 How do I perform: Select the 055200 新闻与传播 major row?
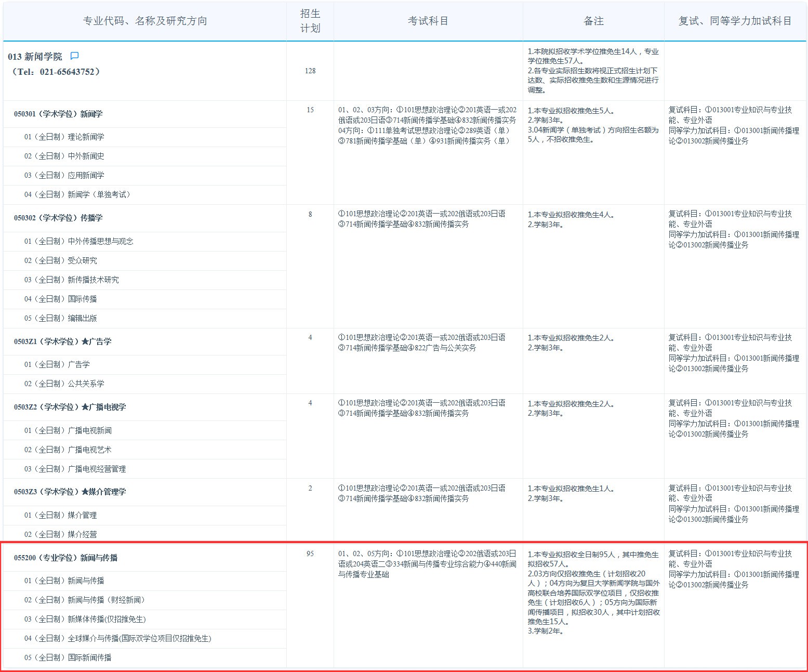pos(65,558)
